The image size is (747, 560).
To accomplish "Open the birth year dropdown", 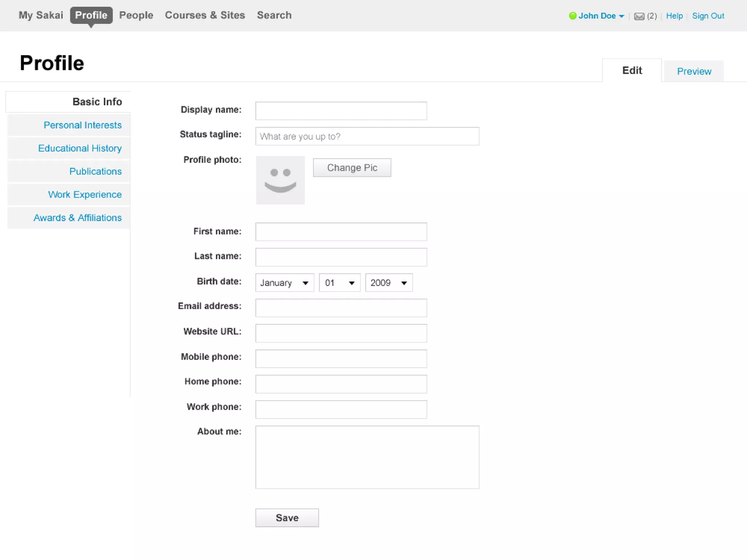I will point(388,283).
